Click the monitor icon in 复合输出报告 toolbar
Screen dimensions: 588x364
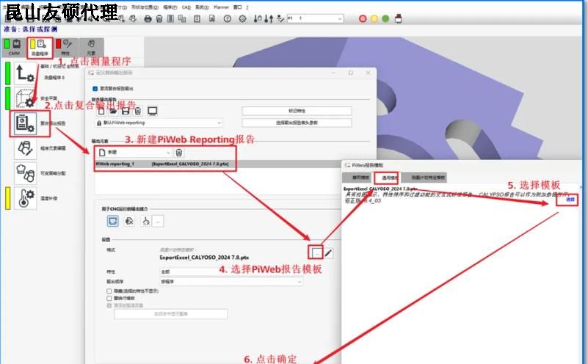click(x=153, y=110)
